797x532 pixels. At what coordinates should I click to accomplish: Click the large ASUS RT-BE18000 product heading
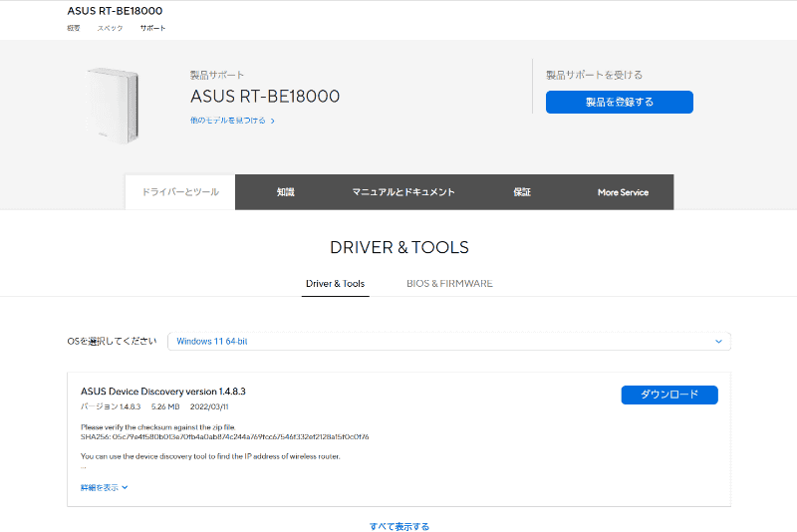pyautogui.click(x=265, y=97)
